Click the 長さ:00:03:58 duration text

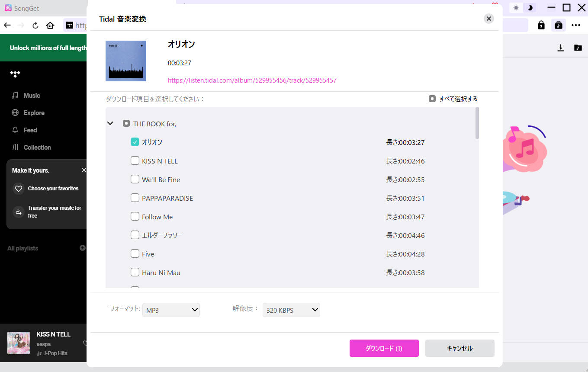tap(405, 273)
